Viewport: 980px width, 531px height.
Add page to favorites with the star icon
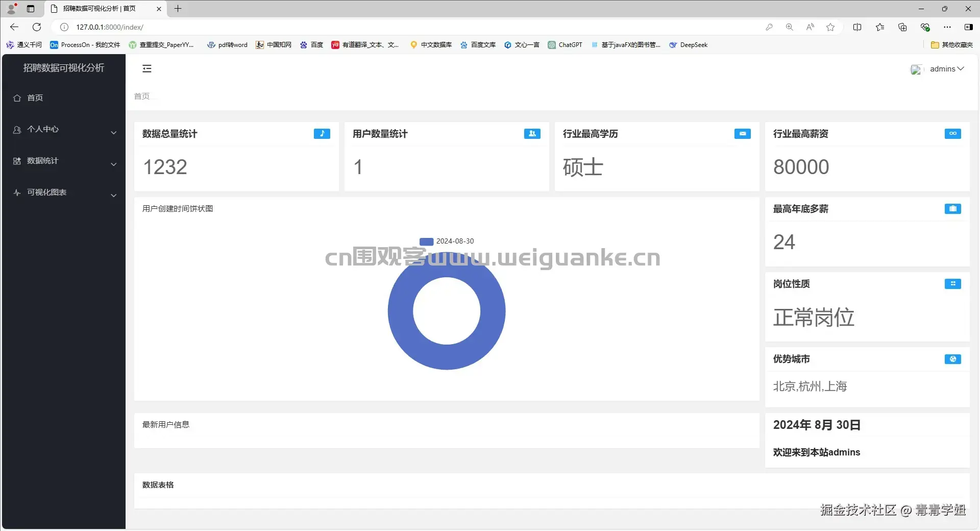(830, 27)
